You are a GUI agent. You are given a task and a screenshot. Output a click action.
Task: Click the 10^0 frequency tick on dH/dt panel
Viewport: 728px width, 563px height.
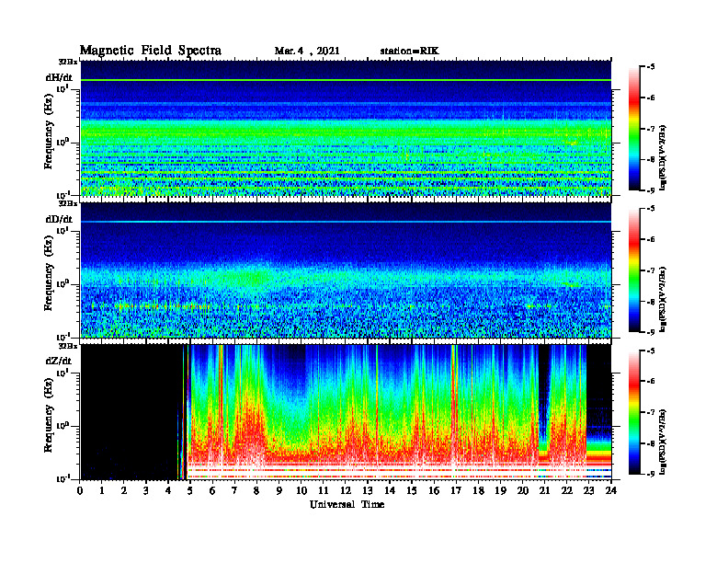pos(63,143)
